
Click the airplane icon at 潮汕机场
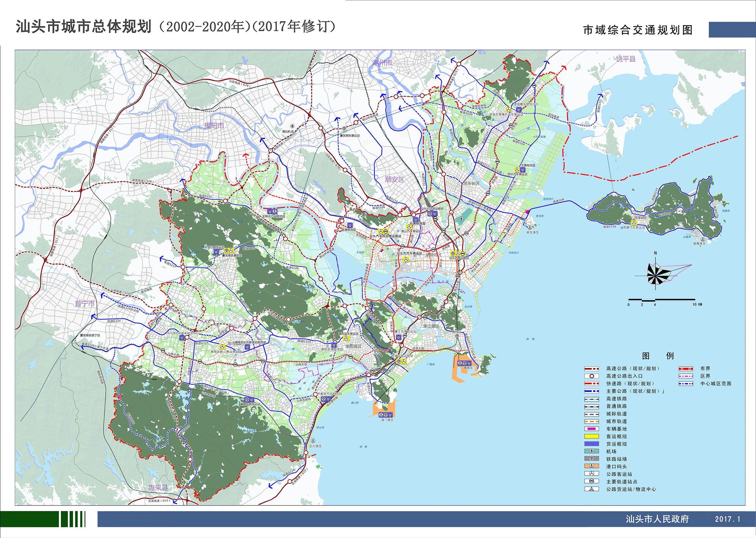[292, 126]
